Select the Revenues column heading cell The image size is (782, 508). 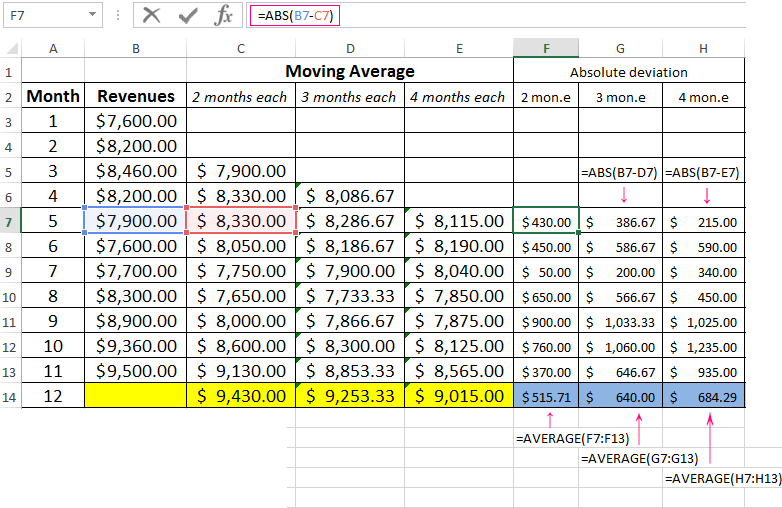135,96
